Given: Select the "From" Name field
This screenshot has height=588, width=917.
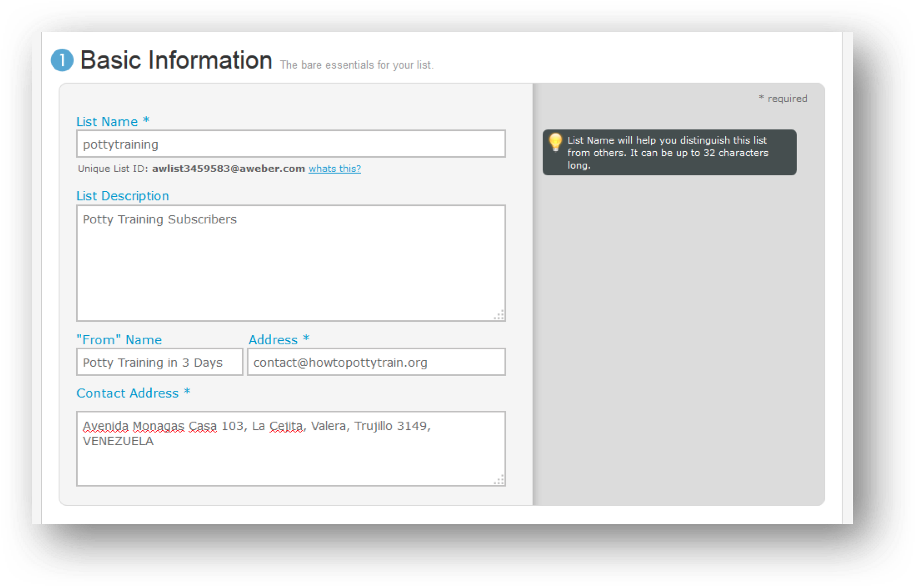Looking at the screenshot, I should pyautogui.click(x=160, y=362).
